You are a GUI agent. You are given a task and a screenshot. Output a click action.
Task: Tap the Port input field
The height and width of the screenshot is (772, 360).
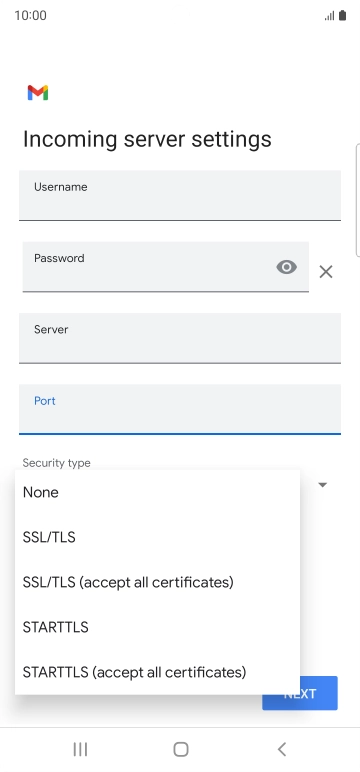coord(180,410)
